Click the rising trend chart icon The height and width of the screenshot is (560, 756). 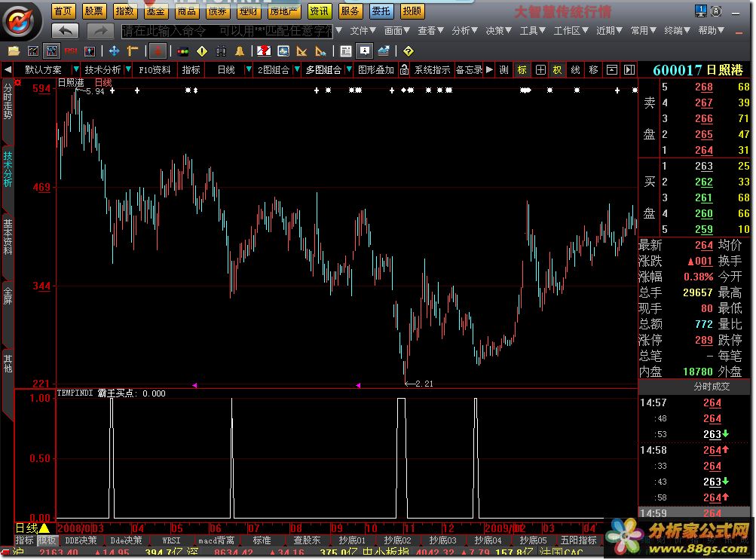tap(384, 50)
